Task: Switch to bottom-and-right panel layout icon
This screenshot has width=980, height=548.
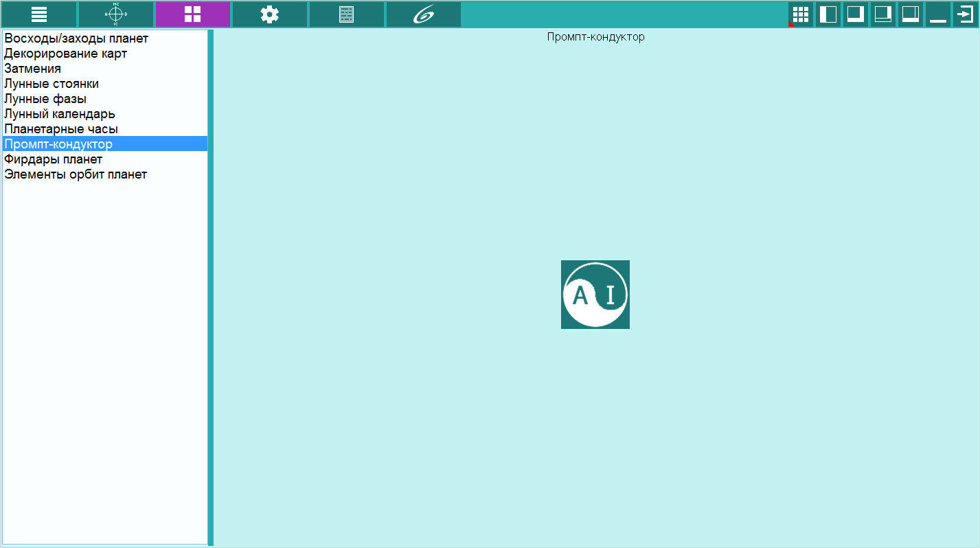Action: point(856,14)
